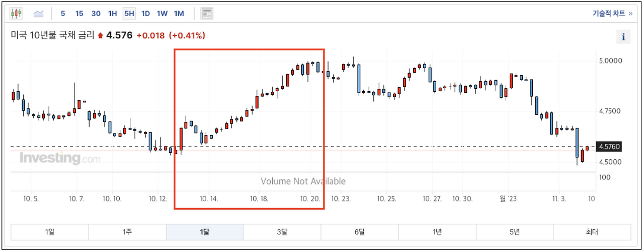Screen dimensions: 644x252
Task: Click the 4.7500 axis label
Action: [x=610, y=111]
